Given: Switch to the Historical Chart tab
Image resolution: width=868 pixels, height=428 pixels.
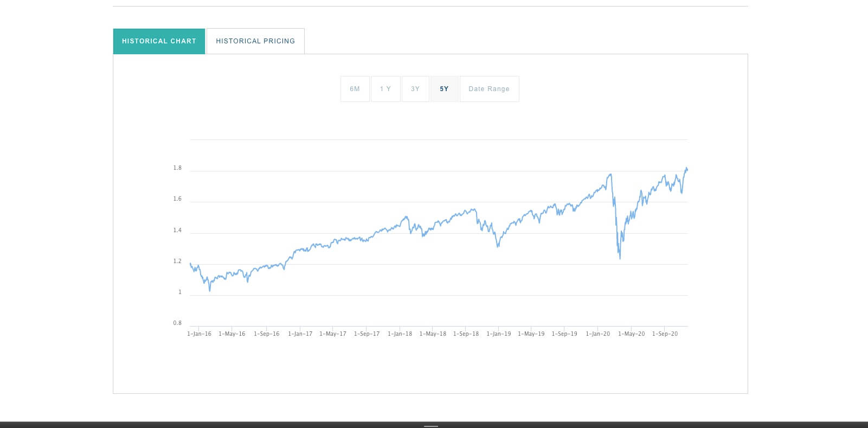Looking at the screenshot, I should click(159, 41).
